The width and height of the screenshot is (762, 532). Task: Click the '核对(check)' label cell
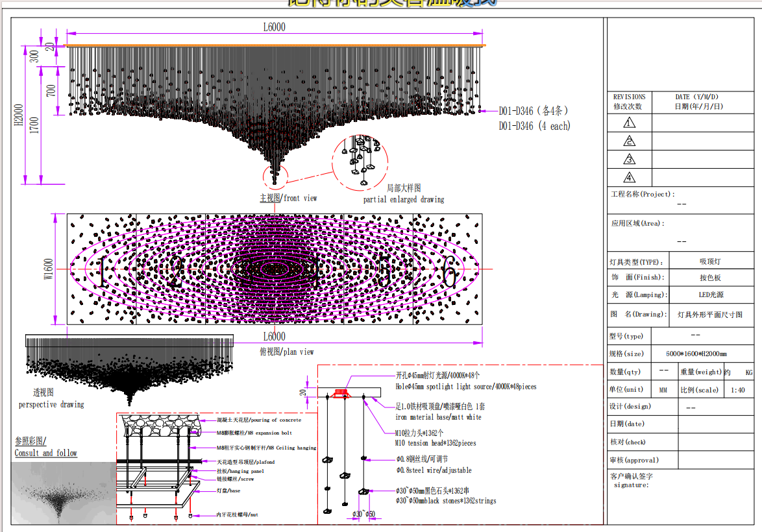(x=643, y=442)
